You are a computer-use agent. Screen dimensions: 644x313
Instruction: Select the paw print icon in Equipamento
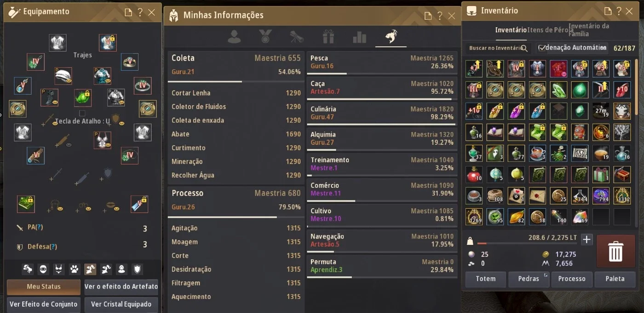(x=74, y=269)
